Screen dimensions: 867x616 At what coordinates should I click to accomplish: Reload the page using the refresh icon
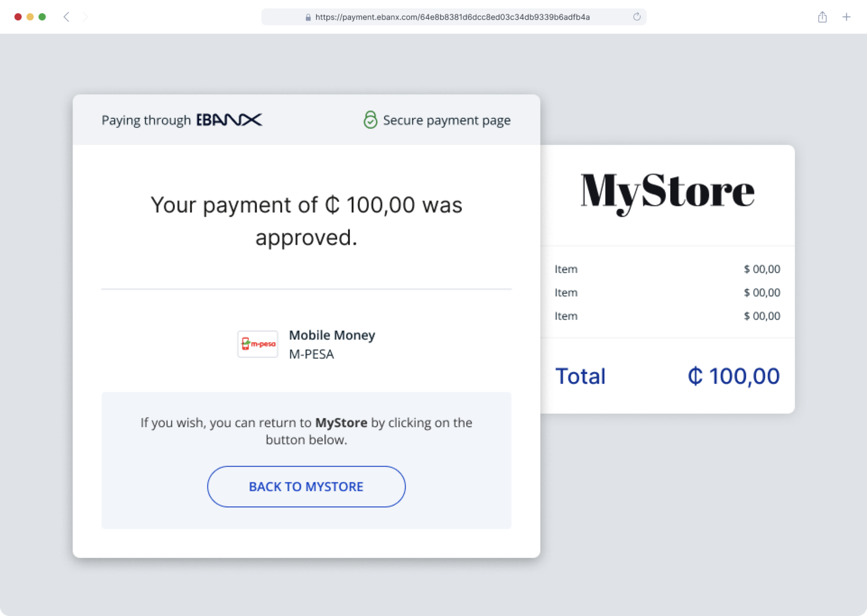pos(637,17)
